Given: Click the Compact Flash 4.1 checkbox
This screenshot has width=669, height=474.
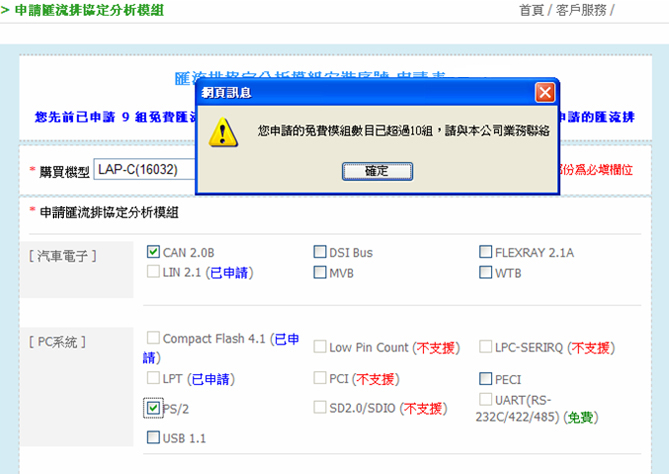Looking at the screenshot, I should pos(153,338).
